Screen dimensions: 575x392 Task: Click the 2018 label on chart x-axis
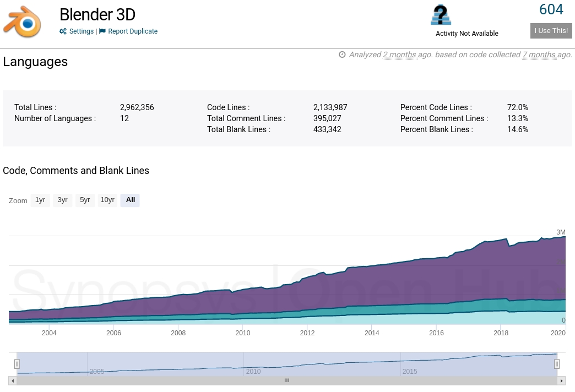click(x=501, y=333)
